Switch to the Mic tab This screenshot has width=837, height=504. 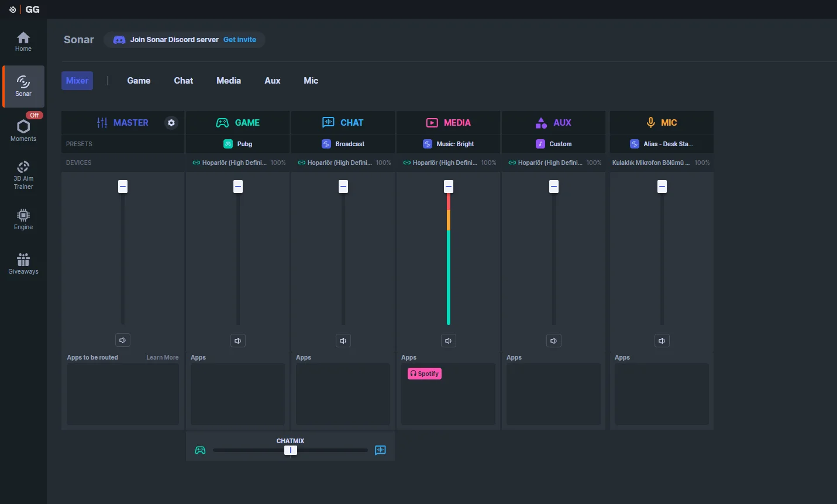[311, 81]
